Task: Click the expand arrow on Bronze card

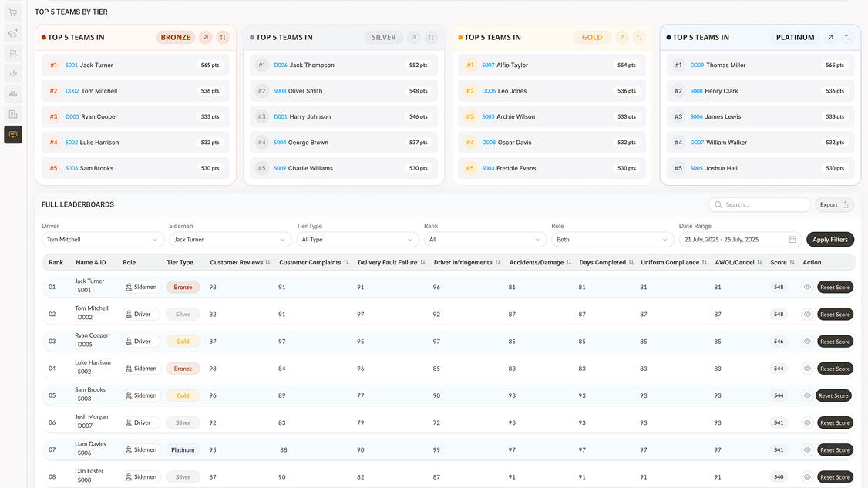Action: 206,37
